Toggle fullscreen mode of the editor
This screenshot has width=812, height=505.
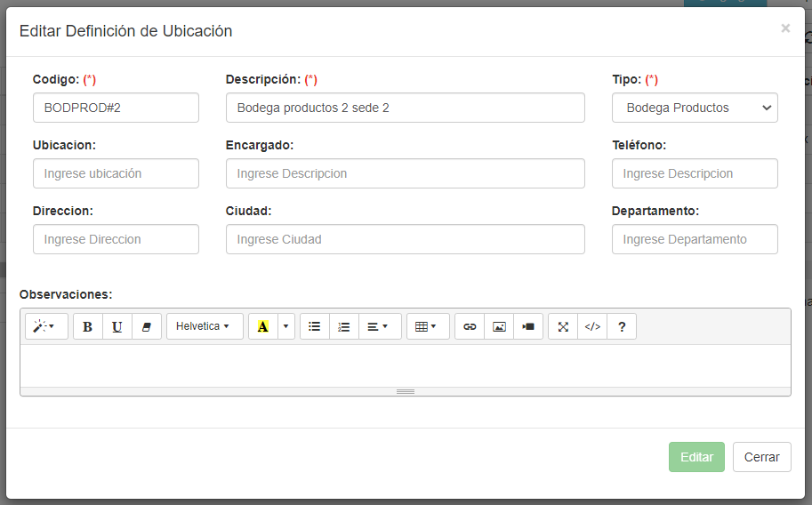[x=563, y=326]
